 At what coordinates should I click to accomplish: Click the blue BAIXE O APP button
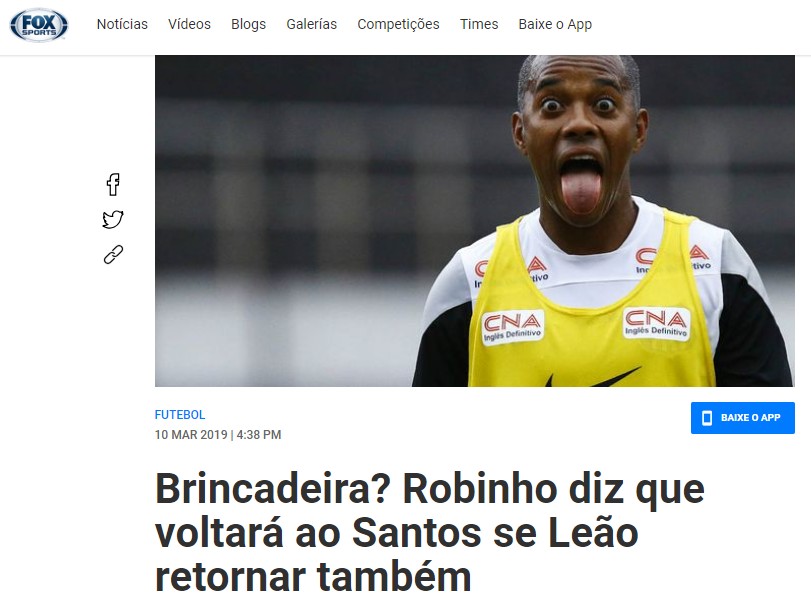(743, 418)
